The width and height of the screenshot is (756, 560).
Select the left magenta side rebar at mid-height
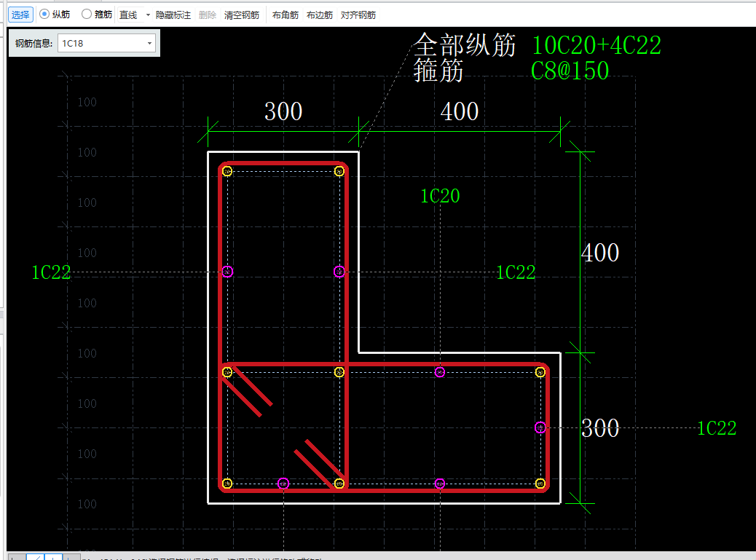[x=227, y=272]
